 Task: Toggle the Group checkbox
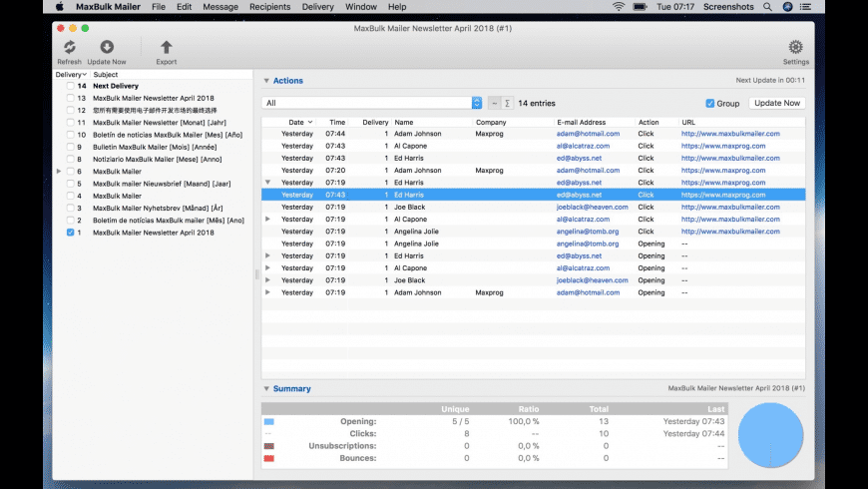[x=709, y=103]
